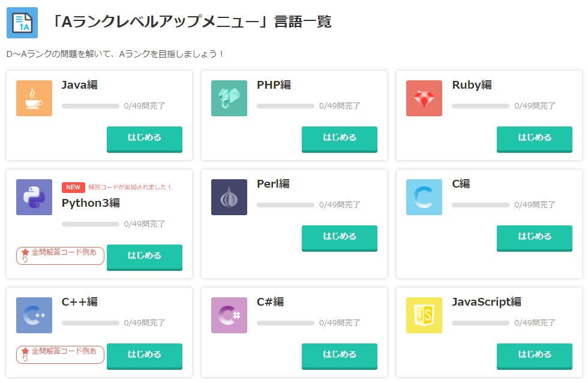This screenshot has height=383, width=588.
Task: Click the C#編 progress bar
Action: [x=286, y=323]
